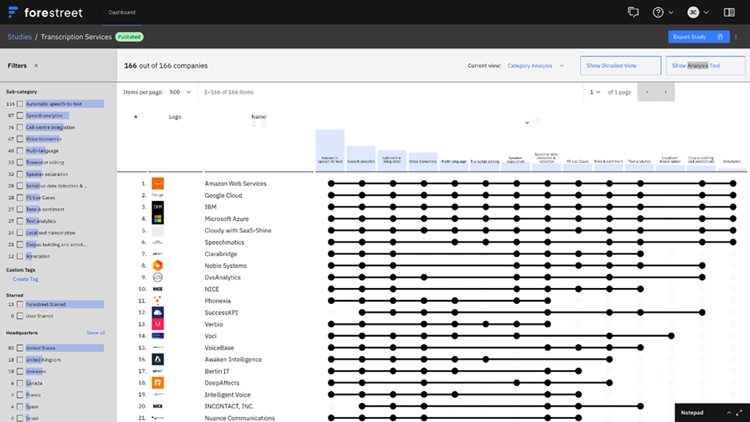This screenshot has height=422, width=750.
Task: Click the Create Tag link
Action: (25, 279)
